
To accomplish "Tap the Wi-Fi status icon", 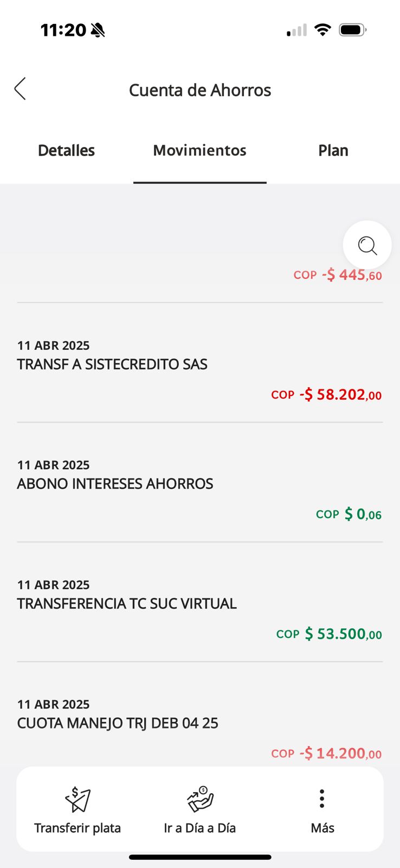I will click(322, 30).
